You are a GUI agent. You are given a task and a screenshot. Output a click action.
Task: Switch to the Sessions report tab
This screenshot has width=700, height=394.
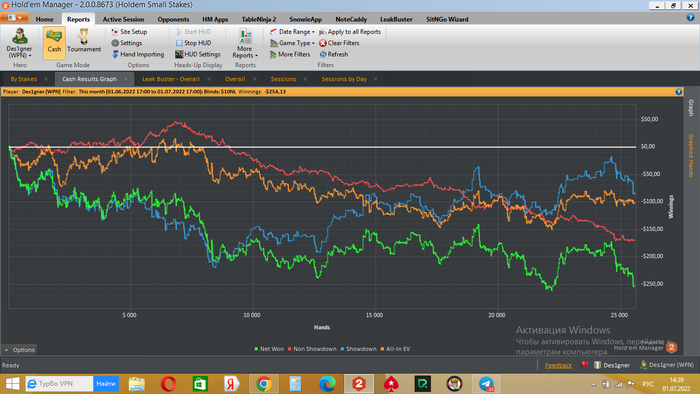[283, 79]
